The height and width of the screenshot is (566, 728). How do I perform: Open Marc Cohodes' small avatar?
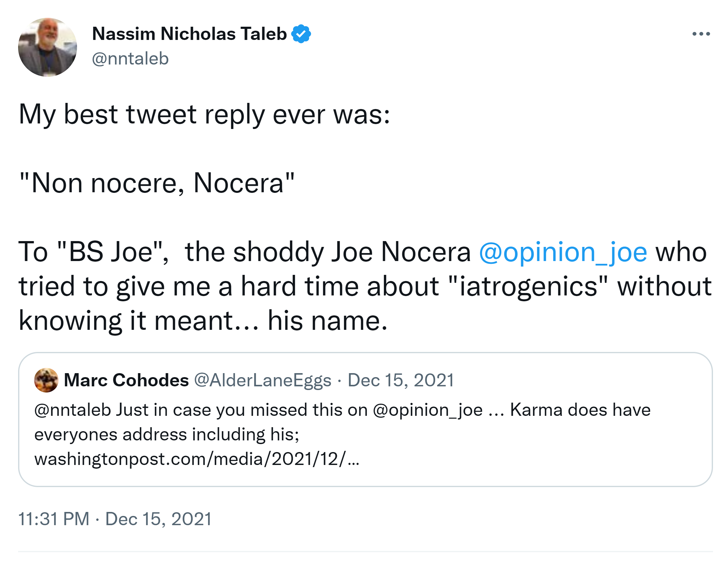[46, 380]
